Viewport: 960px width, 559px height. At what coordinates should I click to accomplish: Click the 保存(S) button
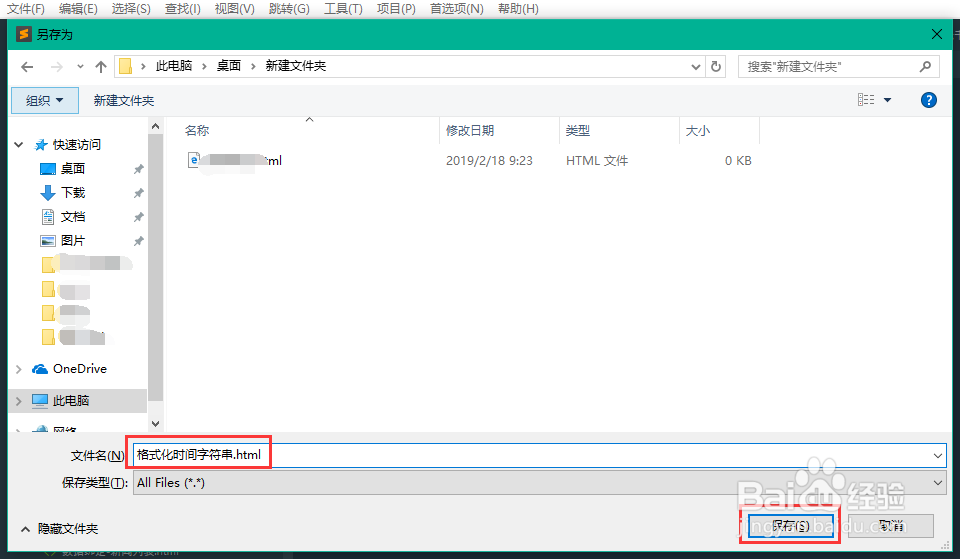click(x=790, y=525)
